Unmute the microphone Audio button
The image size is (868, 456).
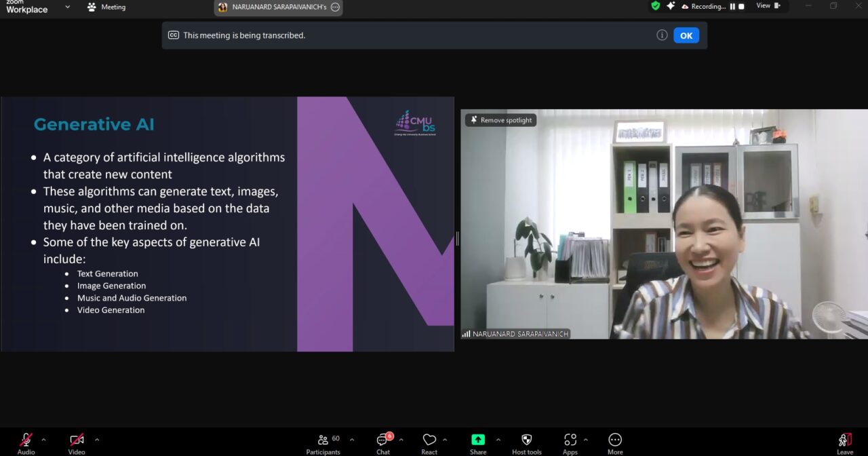point(26,441)
